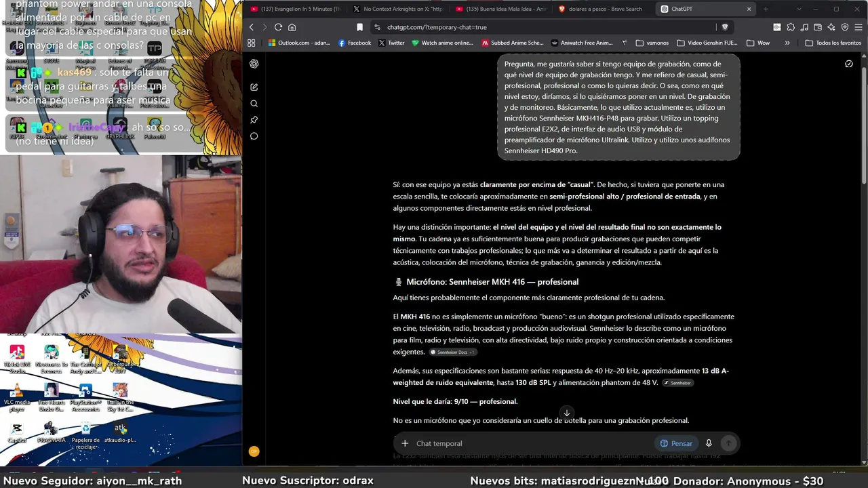This screenshot has height=488, width=868.
Task: Open chat search in ChatGPT sidebar
Action: point(254,104)
